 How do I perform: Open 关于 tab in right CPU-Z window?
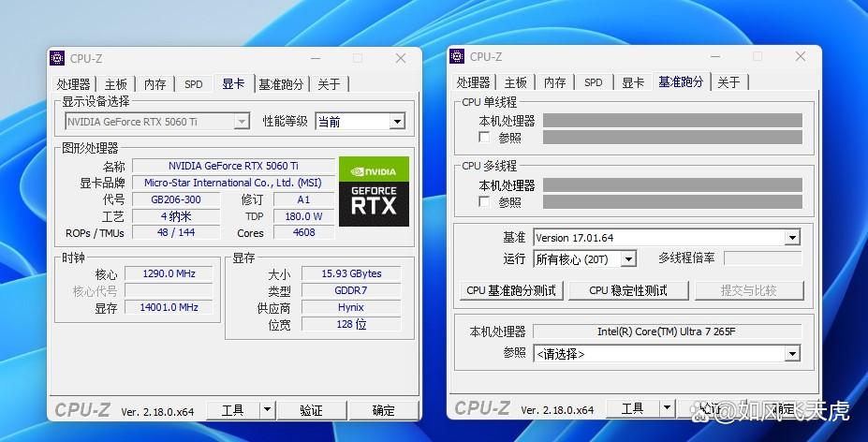pyautogui.click(x=728, y=82)
